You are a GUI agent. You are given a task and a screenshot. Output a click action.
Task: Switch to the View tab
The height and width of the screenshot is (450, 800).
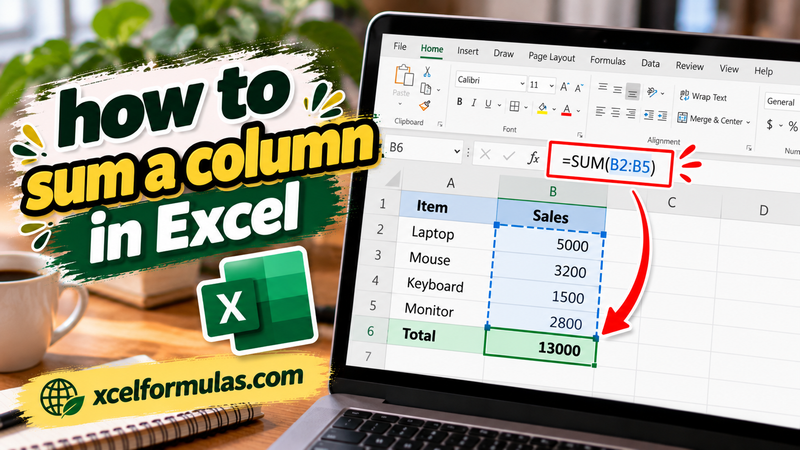[x=729, y=68]
